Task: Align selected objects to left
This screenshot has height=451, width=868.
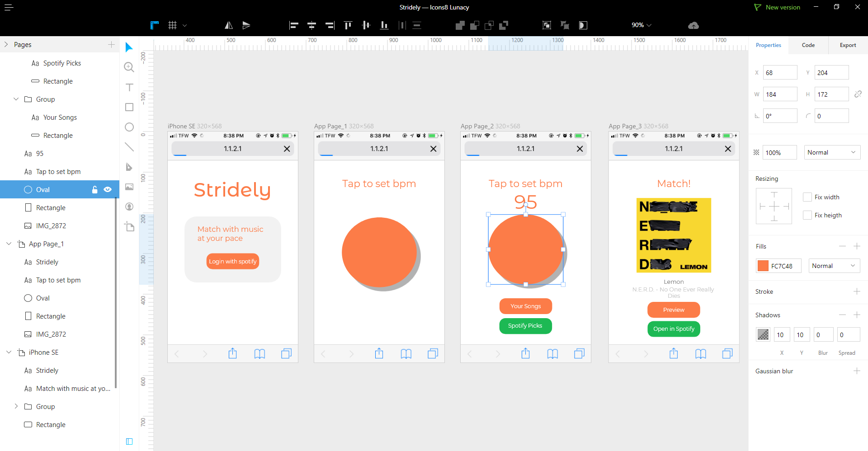Action: pyautogui.click(x=294, y=25)
